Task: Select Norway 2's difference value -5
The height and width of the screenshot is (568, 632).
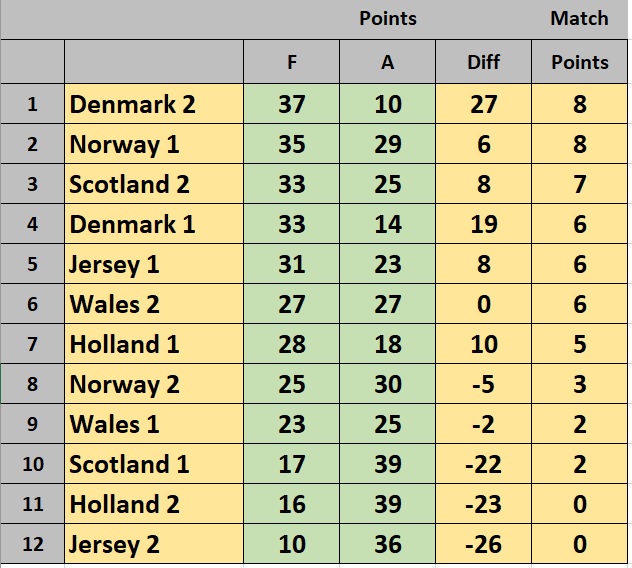Action: (x=483, y=384)
